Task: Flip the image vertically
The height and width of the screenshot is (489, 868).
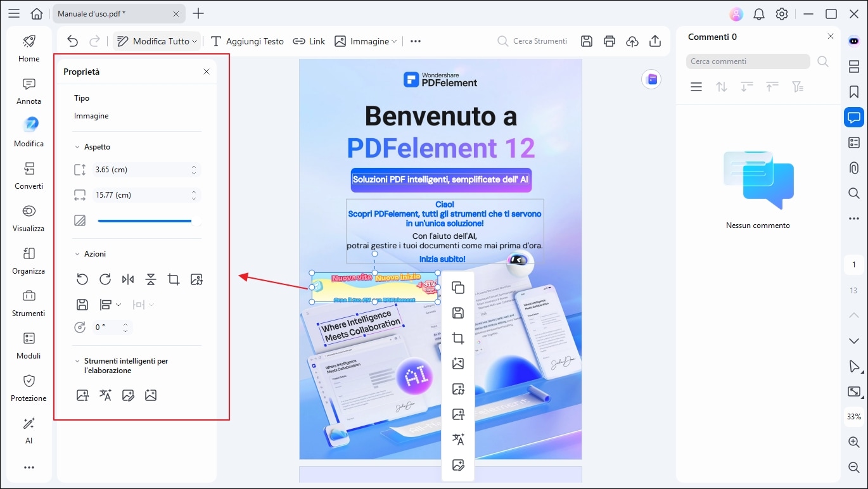Action: (x=151, y=279)
